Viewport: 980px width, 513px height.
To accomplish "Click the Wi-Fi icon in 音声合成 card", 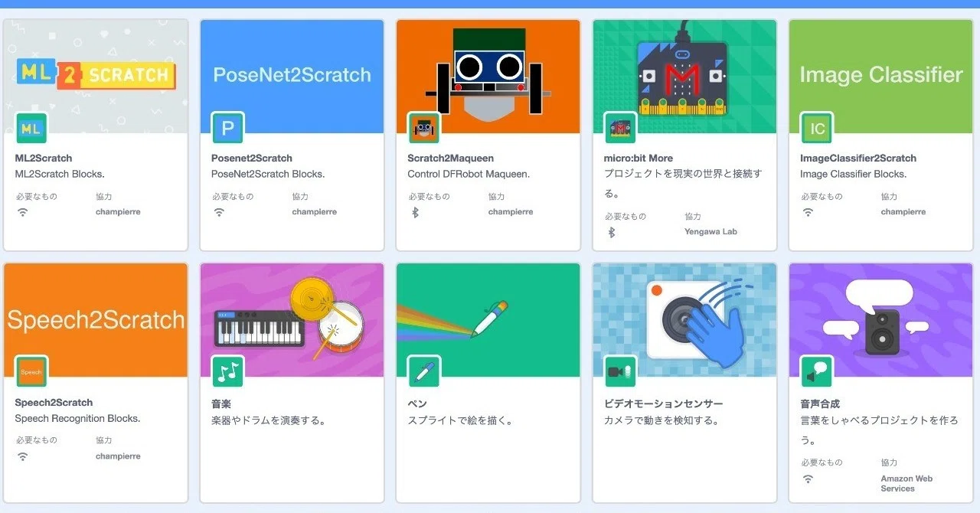I will click(x=808, y=479).
